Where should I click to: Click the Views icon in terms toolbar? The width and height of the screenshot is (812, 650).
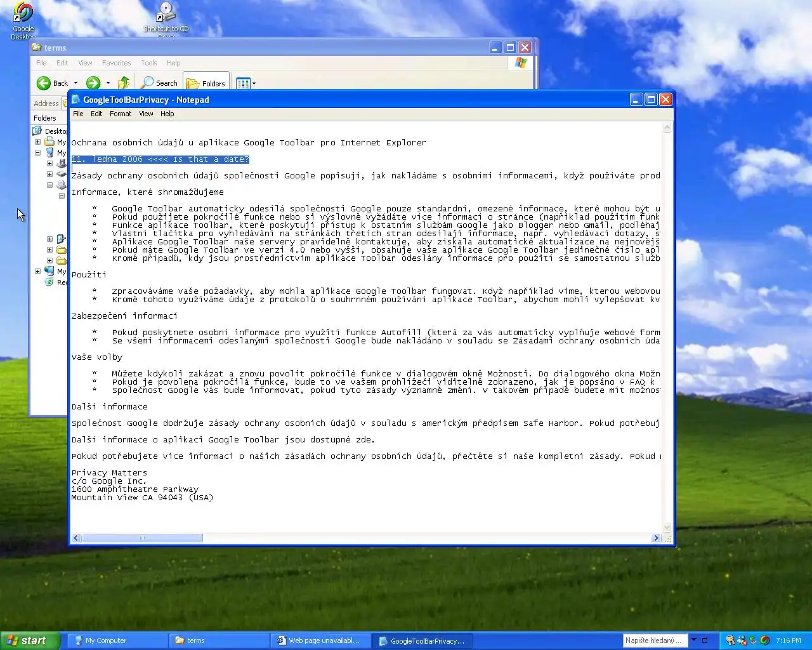point(242,83)
